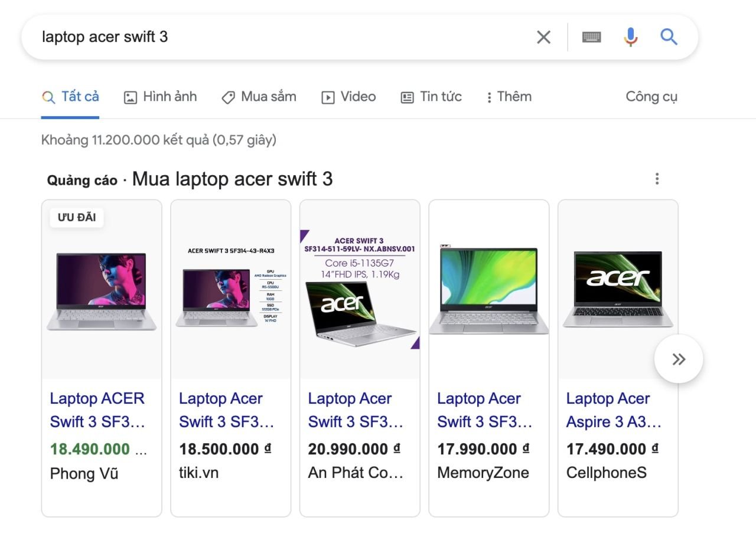Switch to the Hình ảnh tab
The height and width of the screenshot is (537, 756).
[x=160, y=97]
